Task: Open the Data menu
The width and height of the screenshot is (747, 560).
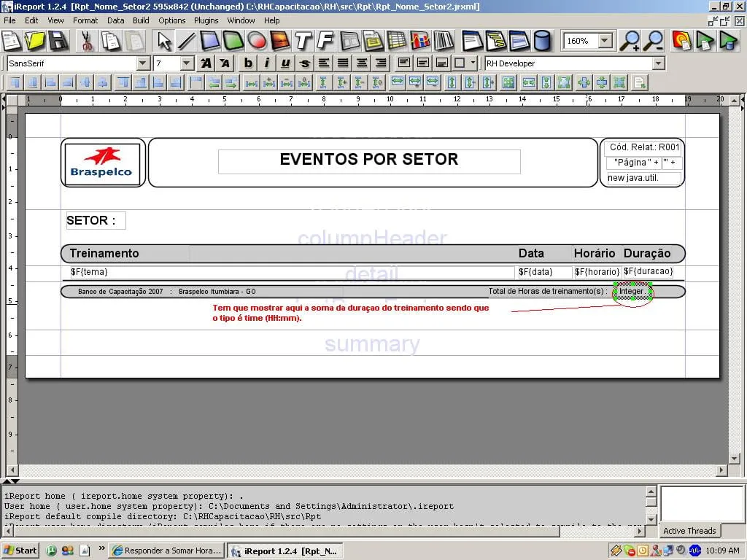Action: 115,20
